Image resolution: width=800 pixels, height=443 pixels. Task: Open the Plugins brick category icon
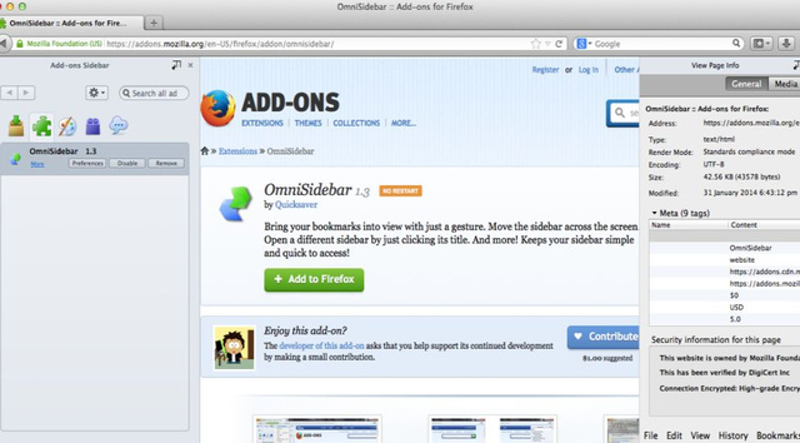tap(93, 126)
